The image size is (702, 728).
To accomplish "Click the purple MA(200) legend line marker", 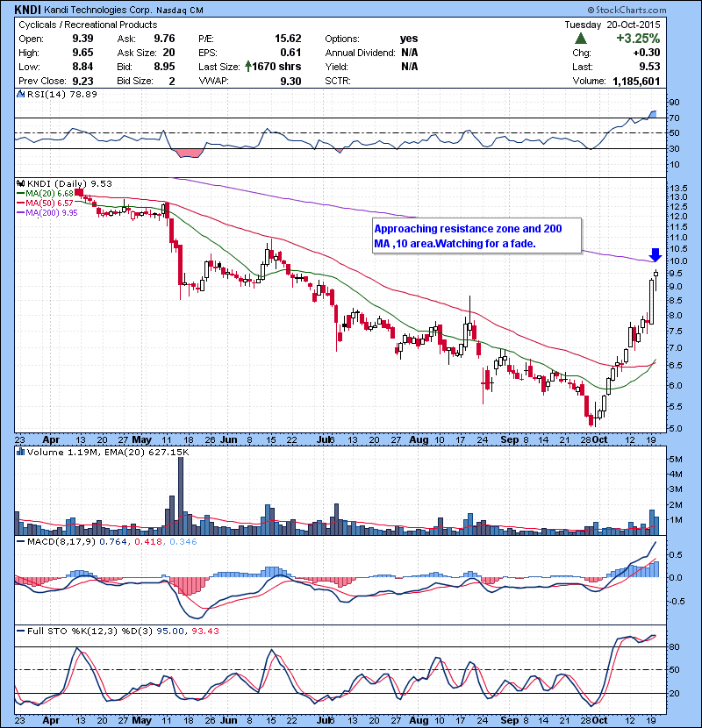I will pyautogui.click(x=21, y=213).
